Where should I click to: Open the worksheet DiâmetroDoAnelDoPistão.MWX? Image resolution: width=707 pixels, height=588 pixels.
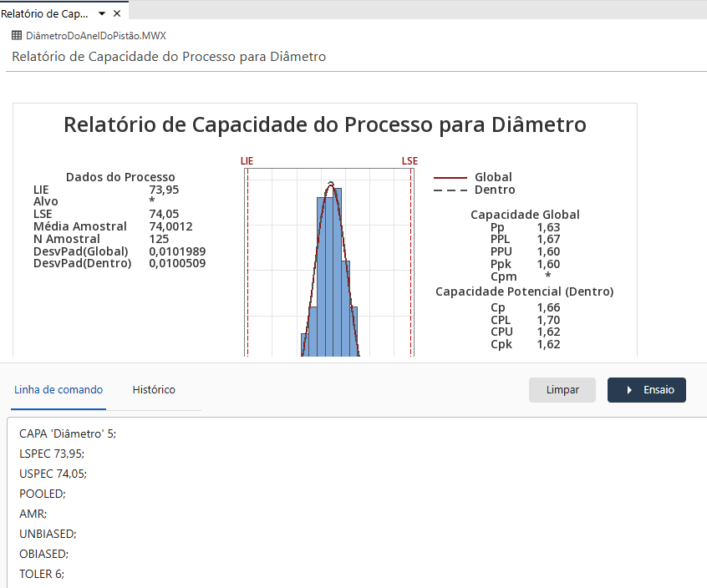pyautogui.click(x=94, y=36)
